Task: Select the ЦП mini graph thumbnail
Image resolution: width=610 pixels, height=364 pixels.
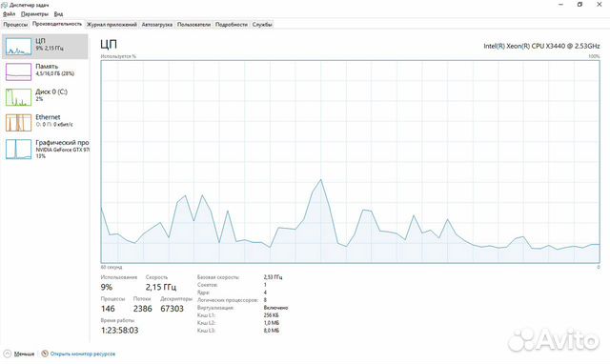Action: click(18, 47)
